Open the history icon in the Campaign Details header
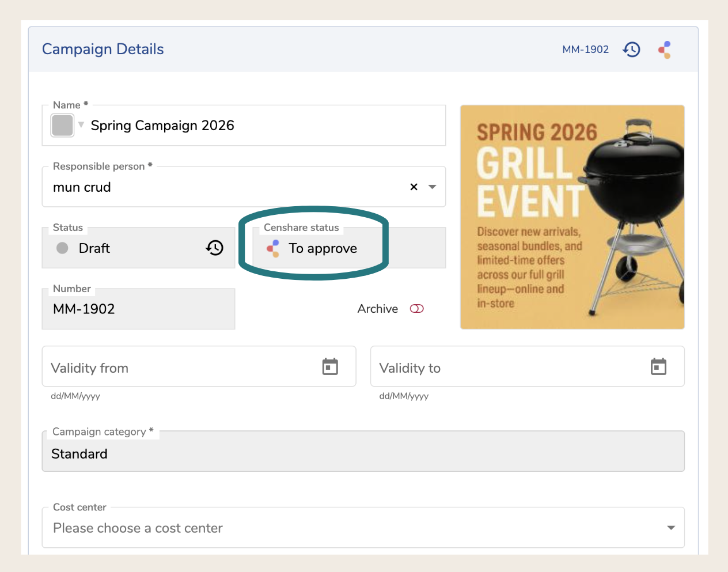 [x=631, y=50]
